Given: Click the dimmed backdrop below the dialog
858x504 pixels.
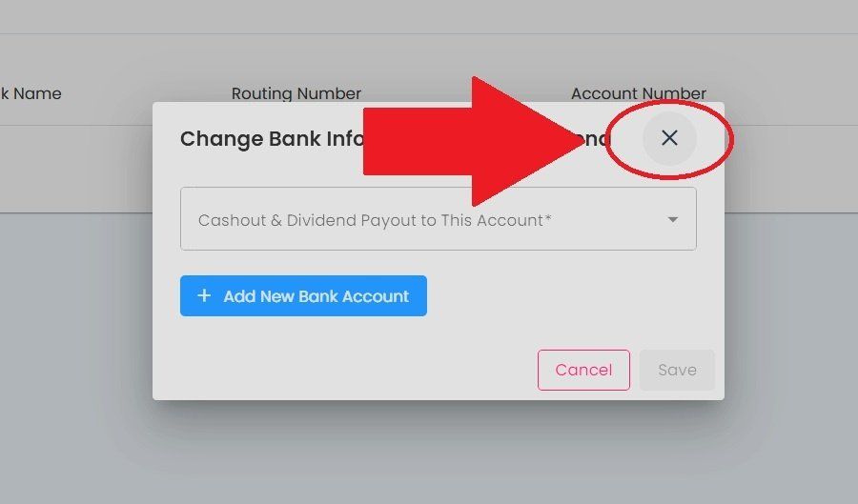Looking at the screenshot, I should (429, 454).
